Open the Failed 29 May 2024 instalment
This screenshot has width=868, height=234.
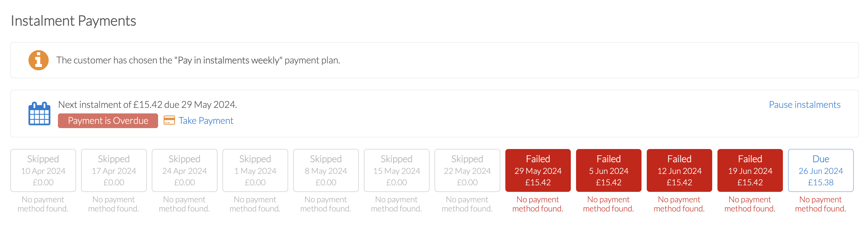(x=538, y=170)
